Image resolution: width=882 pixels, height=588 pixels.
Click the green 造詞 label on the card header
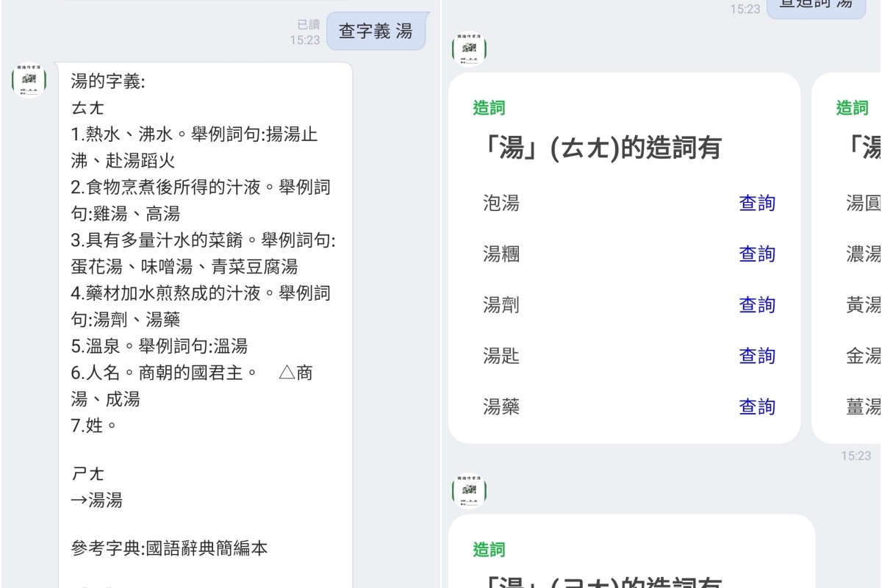point(490,107)
